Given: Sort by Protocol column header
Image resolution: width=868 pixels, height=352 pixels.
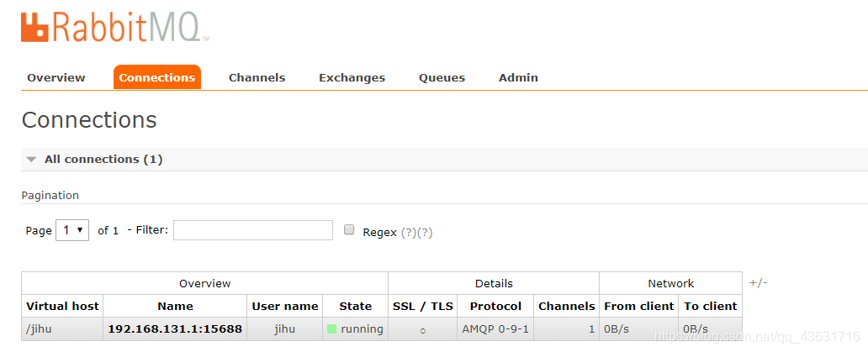Looking at the screenshot, I should (x=495, y=306).
